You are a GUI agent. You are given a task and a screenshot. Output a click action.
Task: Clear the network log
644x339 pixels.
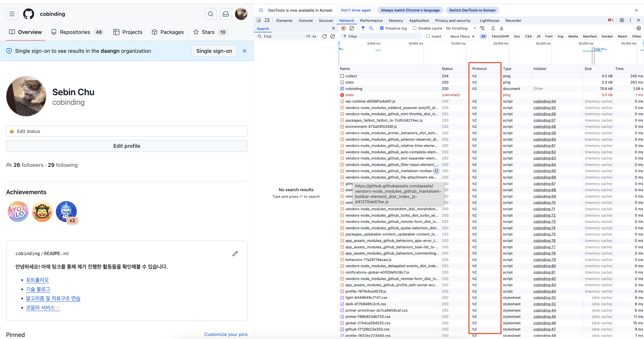[x=352, y=28]
